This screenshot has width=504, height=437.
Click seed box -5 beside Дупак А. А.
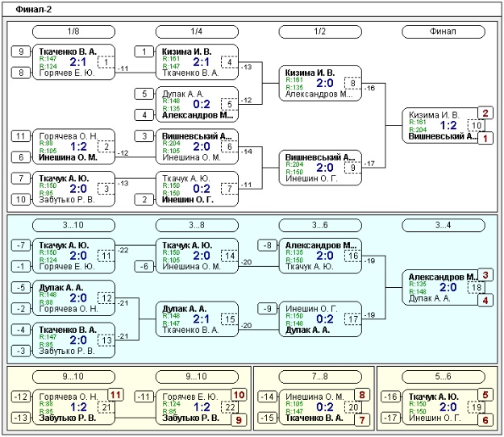21,287
